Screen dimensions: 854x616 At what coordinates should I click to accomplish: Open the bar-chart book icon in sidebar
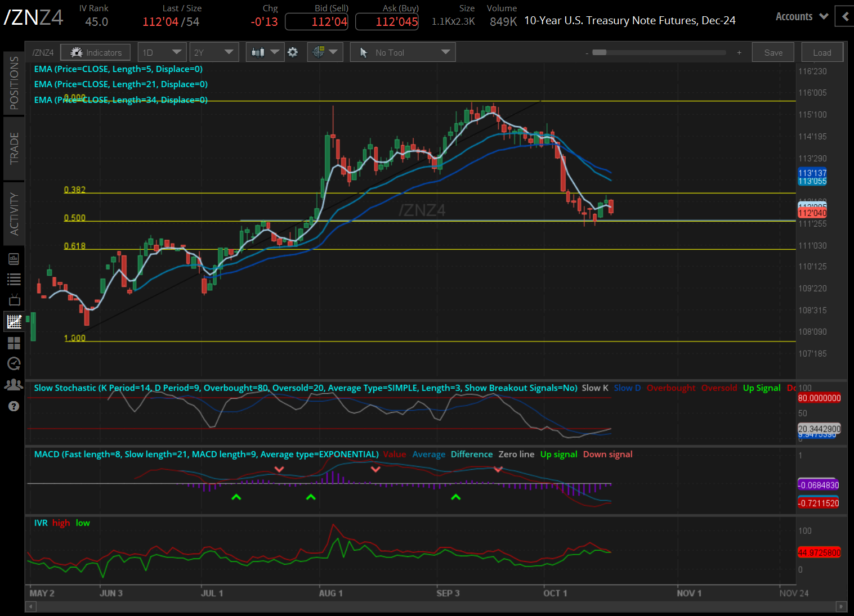14,259
